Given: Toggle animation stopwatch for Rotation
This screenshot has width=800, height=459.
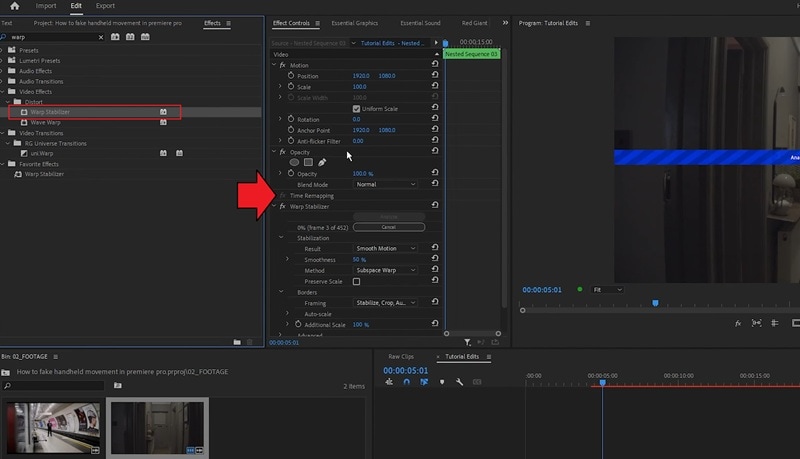Looking at the screenshot, I should (291, 119).
